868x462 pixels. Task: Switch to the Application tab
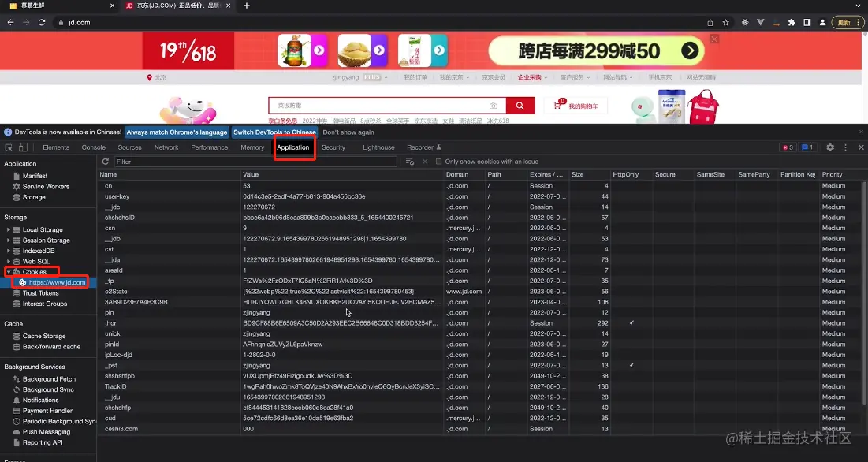tap(292, 147)
